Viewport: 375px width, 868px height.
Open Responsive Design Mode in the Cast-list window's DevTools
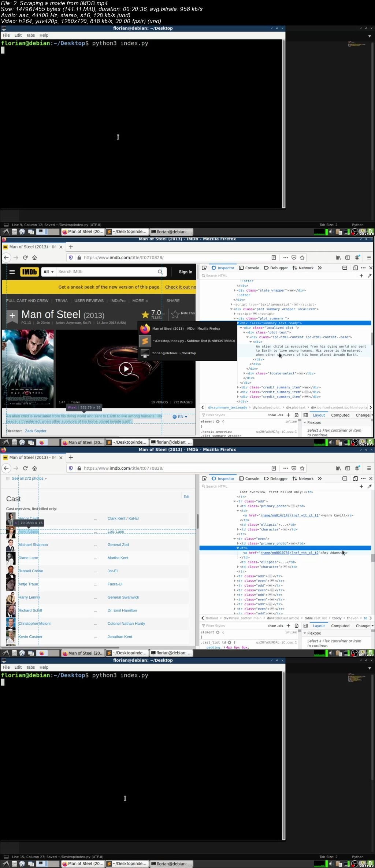(355, 479)
